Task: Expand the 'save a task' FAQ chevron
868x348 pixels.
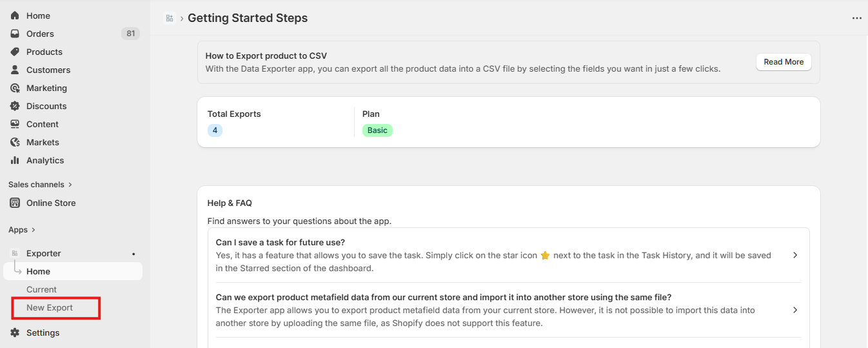Action: tap(794, 255)
